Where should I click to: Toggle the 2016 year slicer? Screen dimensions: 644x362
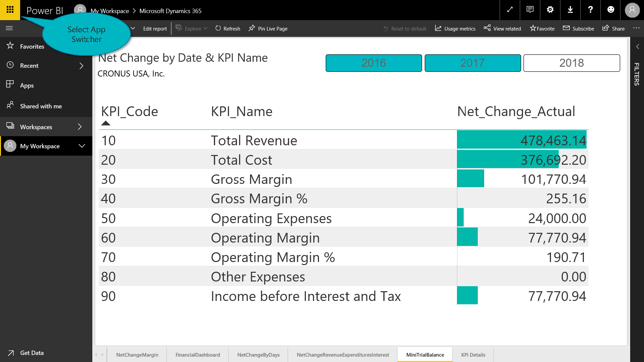pyautogui.click(x=373, y=63)
